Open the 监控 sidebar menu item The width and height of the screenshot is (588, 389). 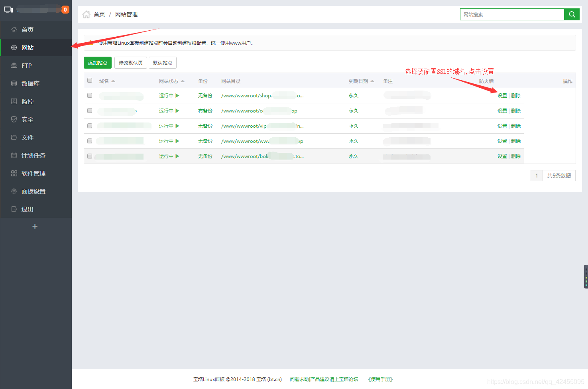tap(36, 101)
